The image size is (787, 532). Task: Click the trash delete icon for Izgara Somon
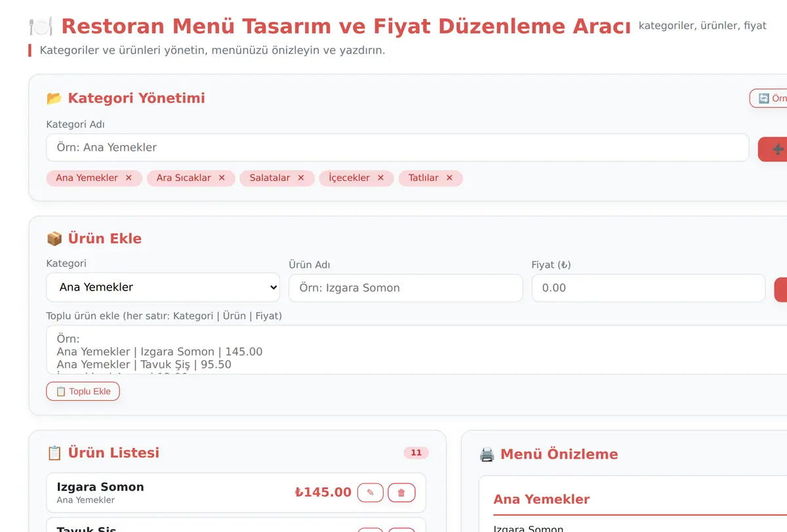[x=401, y=493]
